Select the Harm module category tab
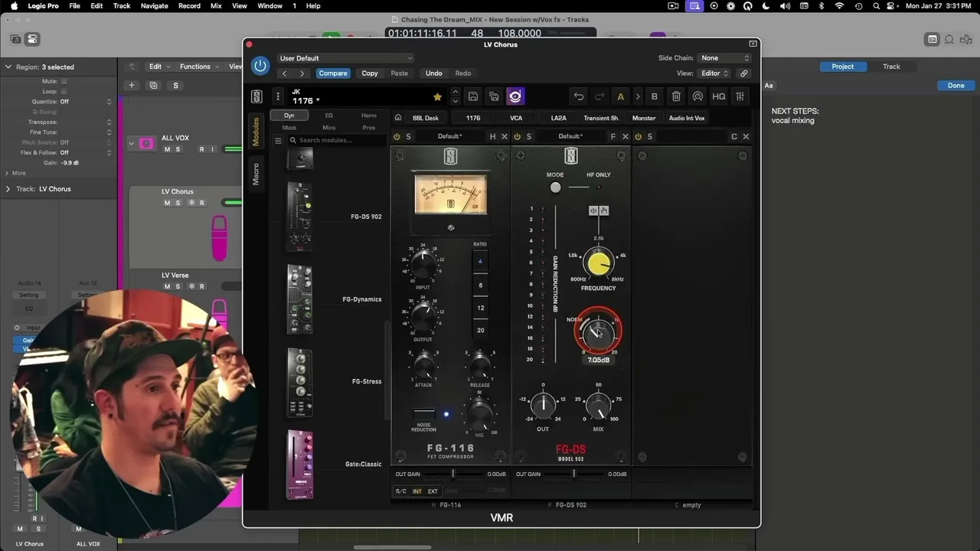980x551 pixels. coord(368,116)
